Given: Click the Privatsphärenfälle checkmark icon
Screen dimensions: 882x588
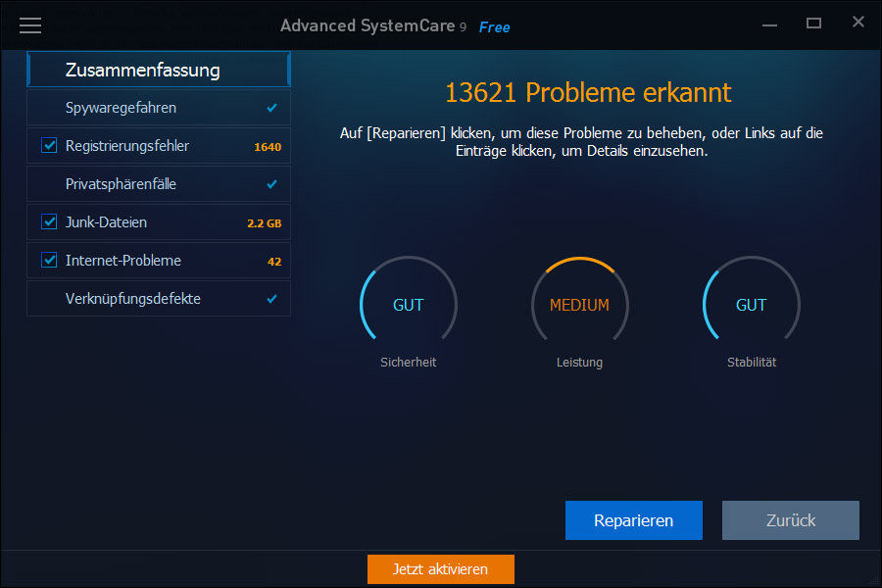Looking at the screenshot, I should 272,184.
